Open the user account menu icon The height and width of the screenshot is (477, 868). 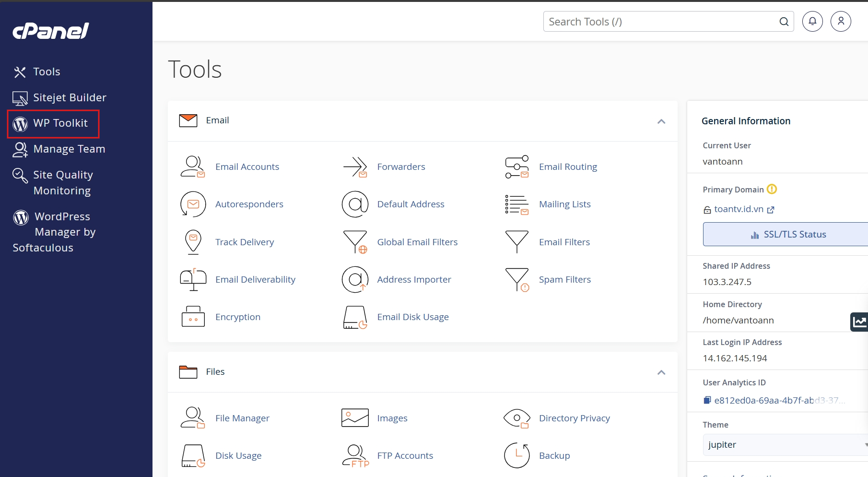click(841, 22)
